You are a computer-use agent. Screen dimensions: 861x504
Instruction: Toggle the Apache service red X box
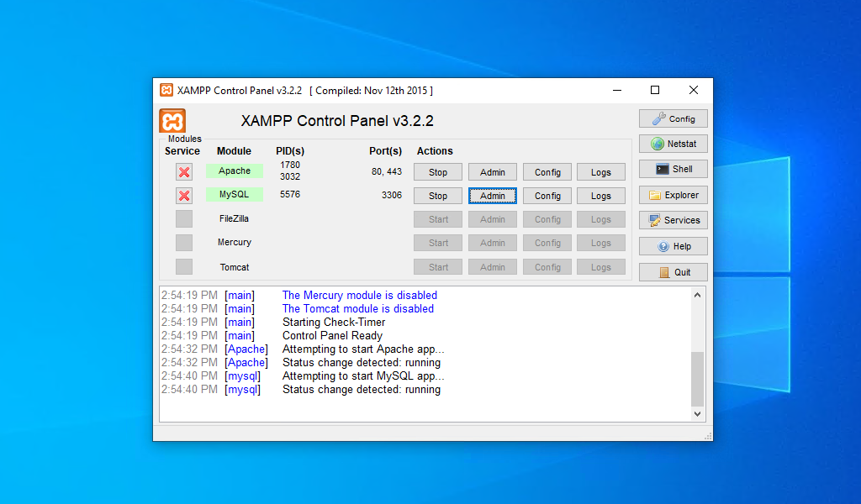(x=184, y=172)
